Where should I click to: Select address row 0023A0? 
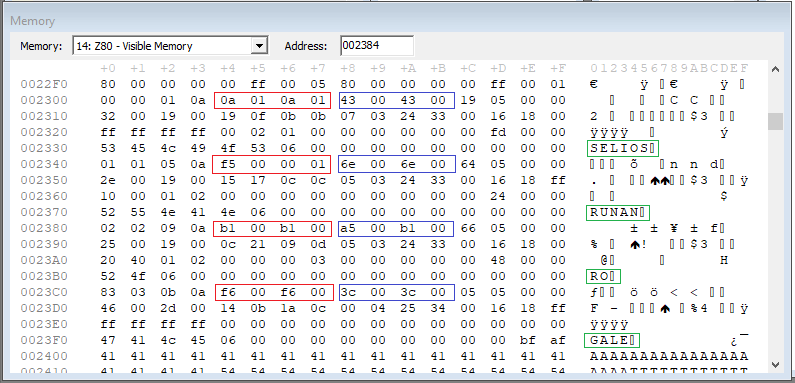click(44, 260)
